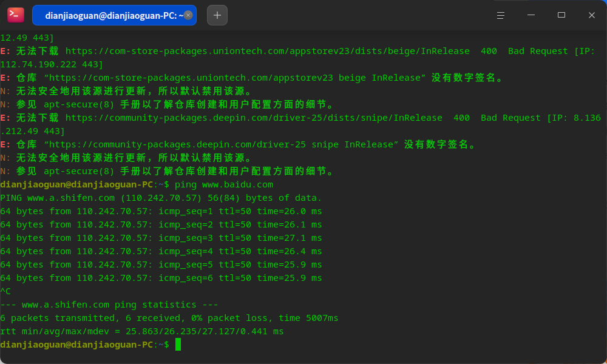Click the '^C' interrupt line

[5, 291]
